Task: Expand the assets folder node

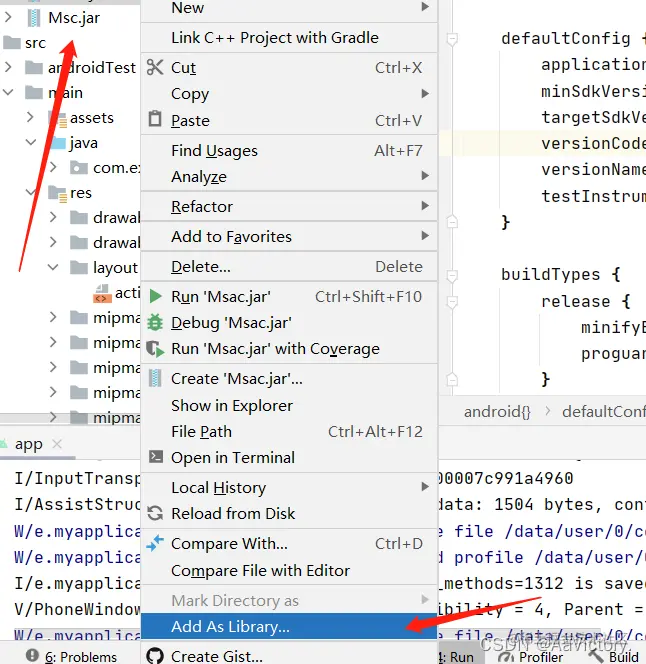Action: point(30,117)
